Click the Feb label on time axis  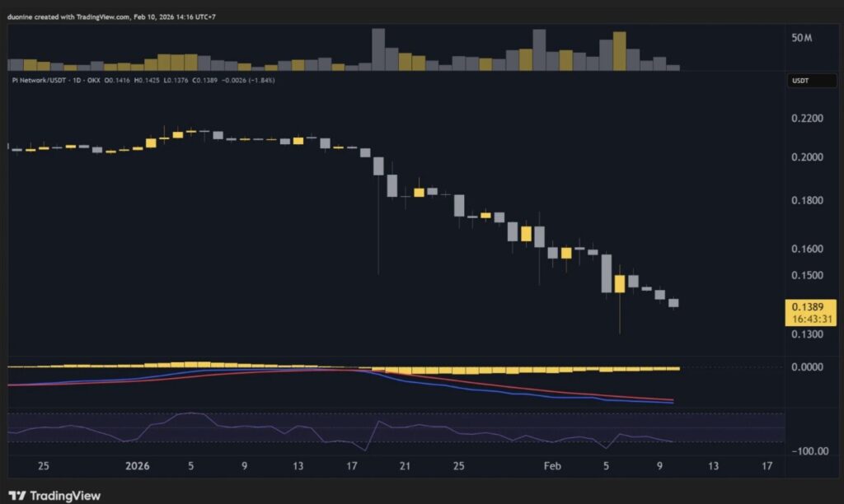tap(553, 466)
